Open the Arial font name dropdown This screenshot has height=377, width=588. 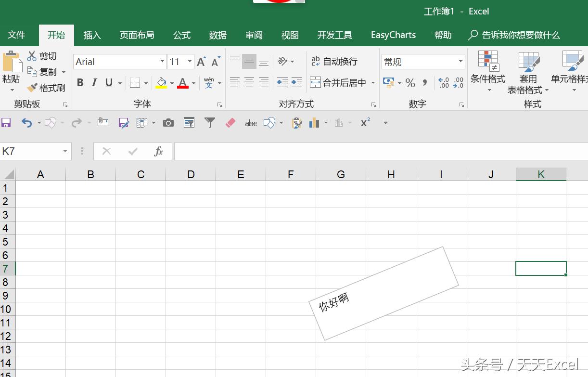(162, 62)
